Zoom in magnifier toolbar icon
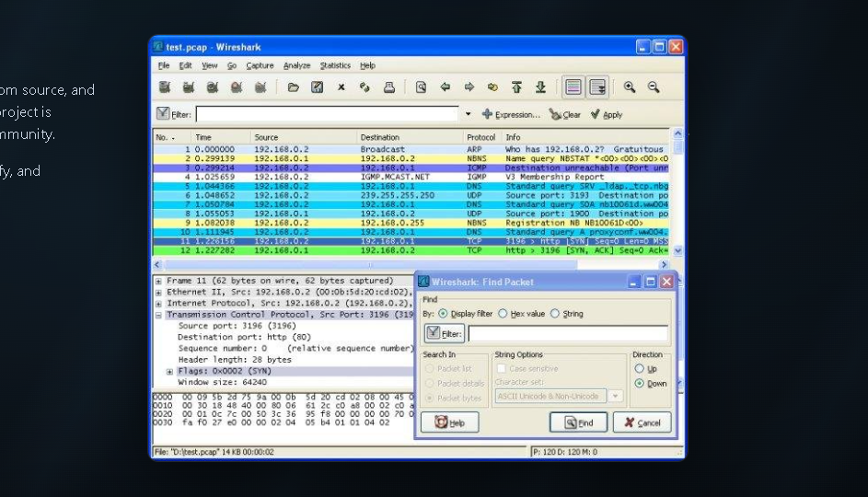 pos(630,87)
